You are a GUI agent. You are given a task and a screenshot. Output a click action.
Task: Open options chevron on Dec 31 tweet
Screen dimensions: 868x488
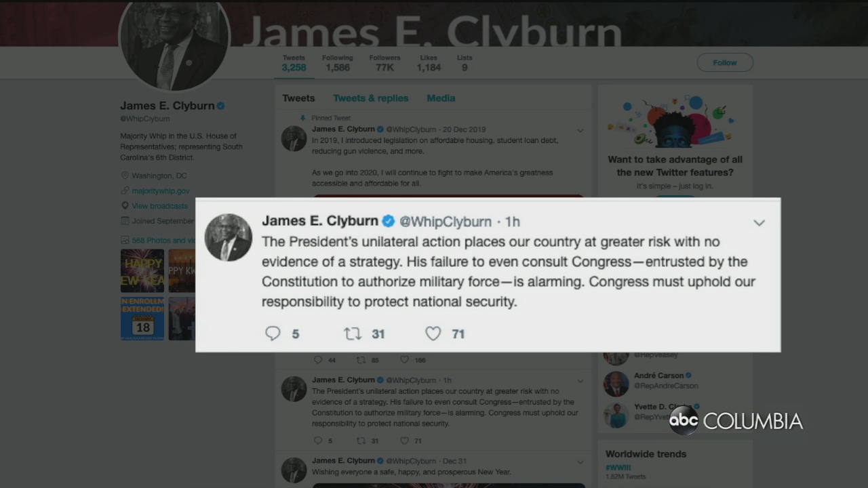point(580,462)
